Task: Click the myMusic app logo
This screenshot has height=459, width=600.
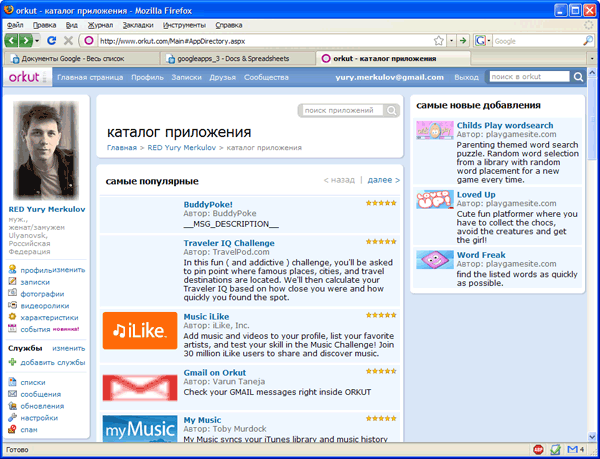Action: 140,428
